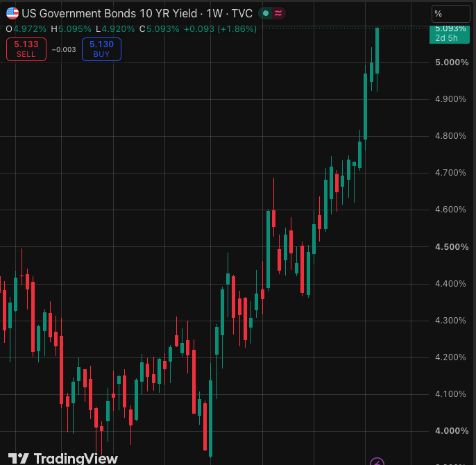Click the 5.093% current price label

pos(450,33)
